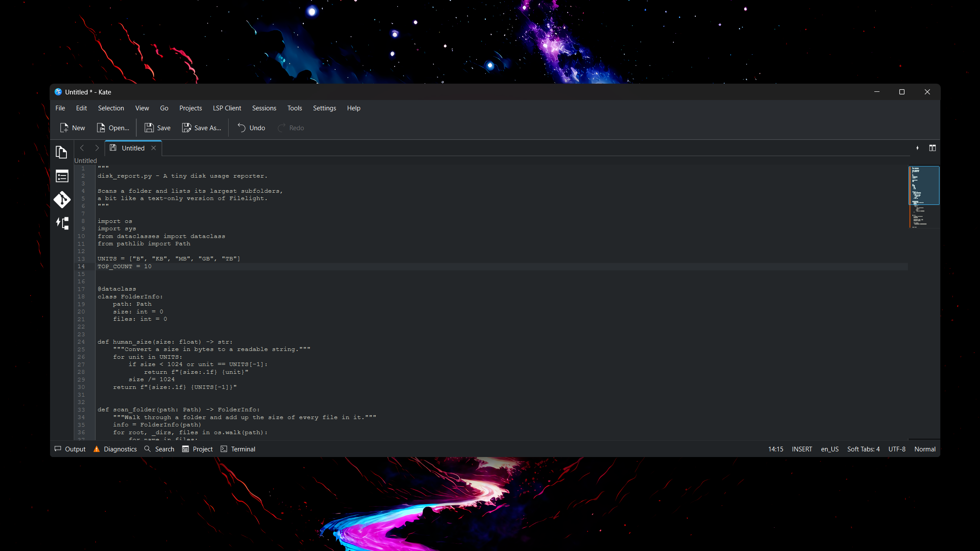Screen dimensions: 980x551
Task: Open the LSP symbol outline icon
Action: [x=62, y=223]
